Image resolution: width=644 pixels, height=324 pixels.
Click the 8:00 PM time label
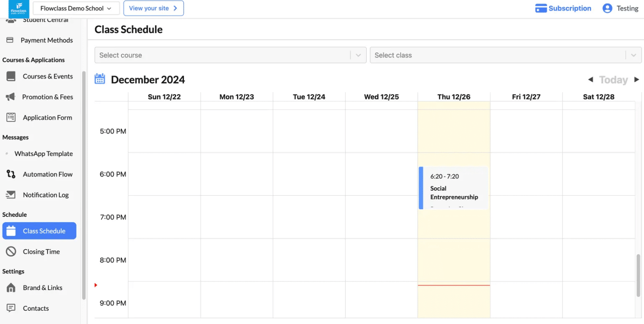click(x=113, y=260)
